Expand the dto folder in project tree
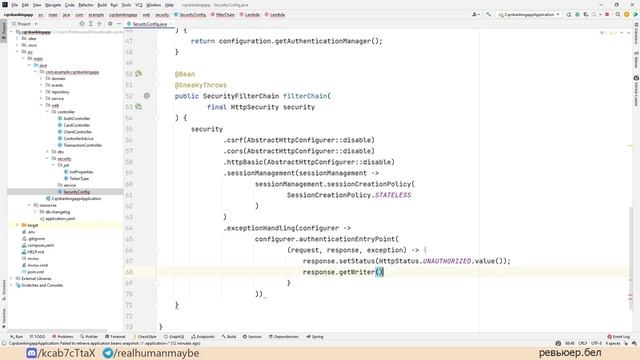This screenshot has width=640, height=360. [x=47, y=152]
